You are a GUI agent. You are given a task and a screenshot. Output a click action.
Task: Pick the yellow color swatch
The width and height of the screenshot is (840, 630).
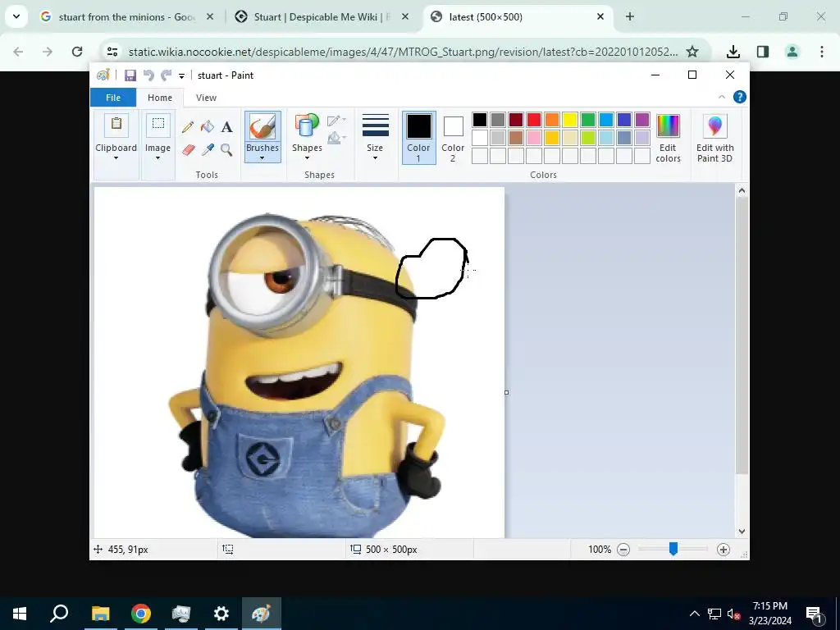pos(570,120)
